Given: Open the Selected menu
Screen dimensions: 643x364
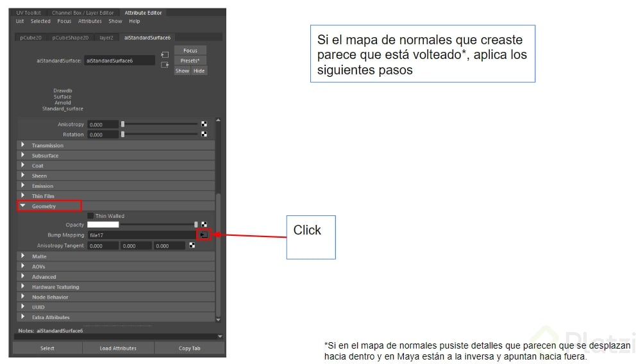Looking at the screenshot, I should pyautogui.click(x=40, y=21).
